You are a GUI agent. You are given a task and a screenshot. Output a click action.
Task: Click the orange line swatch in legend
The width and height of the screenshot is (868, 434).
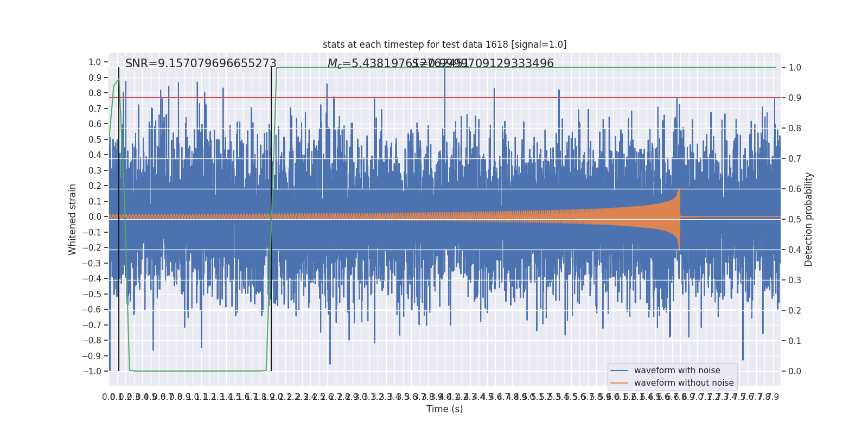(x=619, y=383)
